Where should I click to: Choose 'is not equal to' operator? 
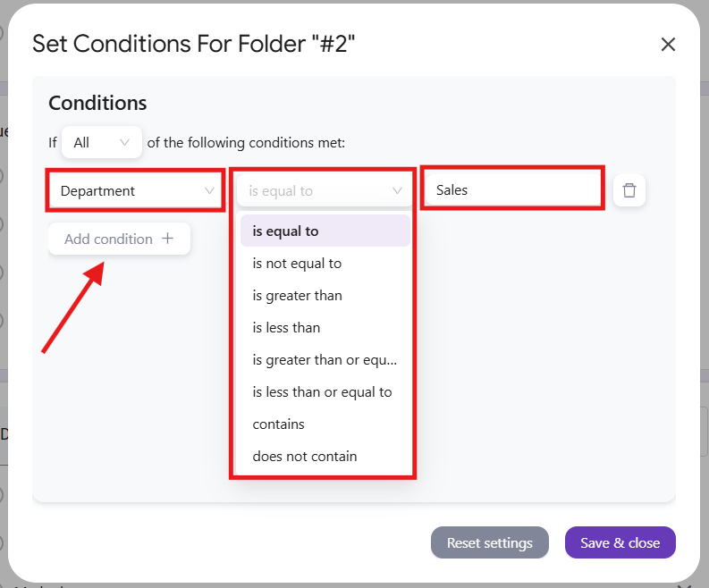click(x=298, y=264)
